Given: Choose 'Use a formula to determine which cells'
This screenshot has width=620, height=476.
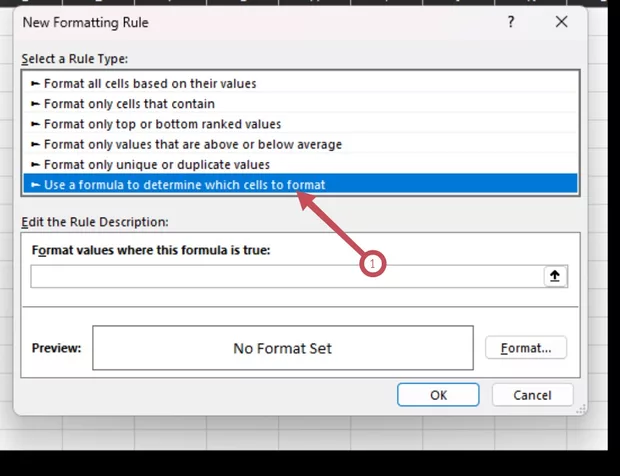Looking at the screenshot, I should click(184, 184).
